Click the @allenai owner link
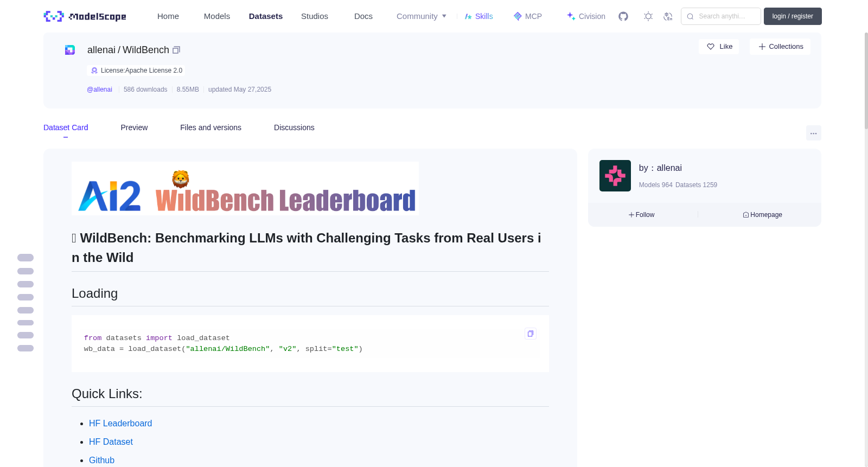The image size is (868, 467). [99, 89]
